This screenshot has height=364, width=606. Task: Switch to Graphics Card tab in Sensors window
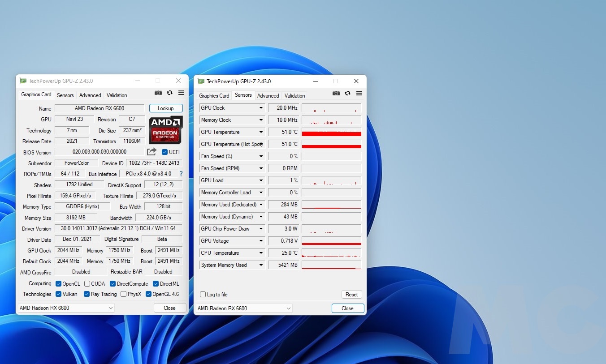(x=214, y=96)
